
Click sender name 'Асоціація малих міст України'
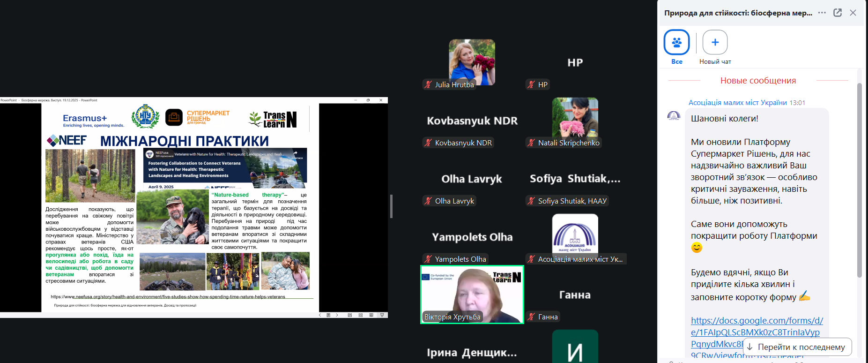point(737,103)
